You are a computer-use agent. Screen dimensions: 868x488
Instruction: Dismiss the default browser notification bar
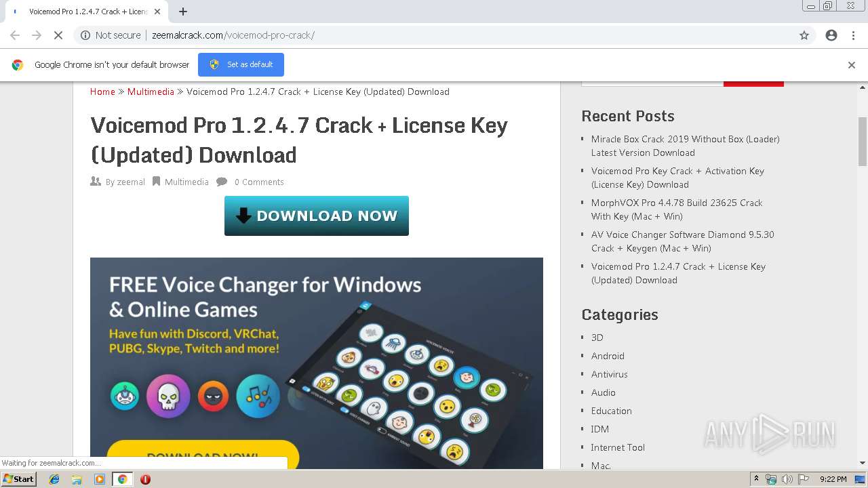coord(852,65)
